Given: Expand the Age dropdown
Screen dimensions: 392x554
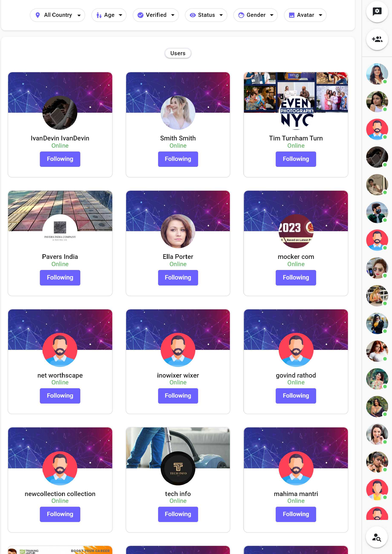Looking at the screenshot, I should [109, 15].
